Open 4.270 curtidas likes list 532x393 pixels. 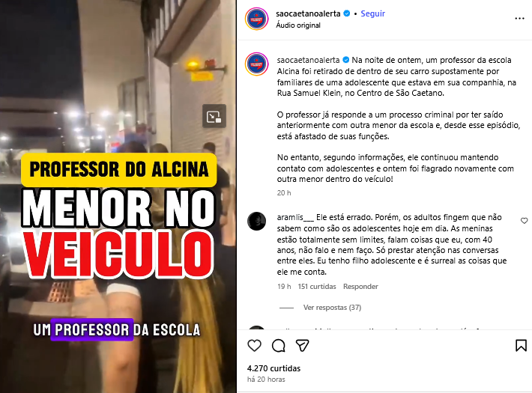[x=273, y=368]
